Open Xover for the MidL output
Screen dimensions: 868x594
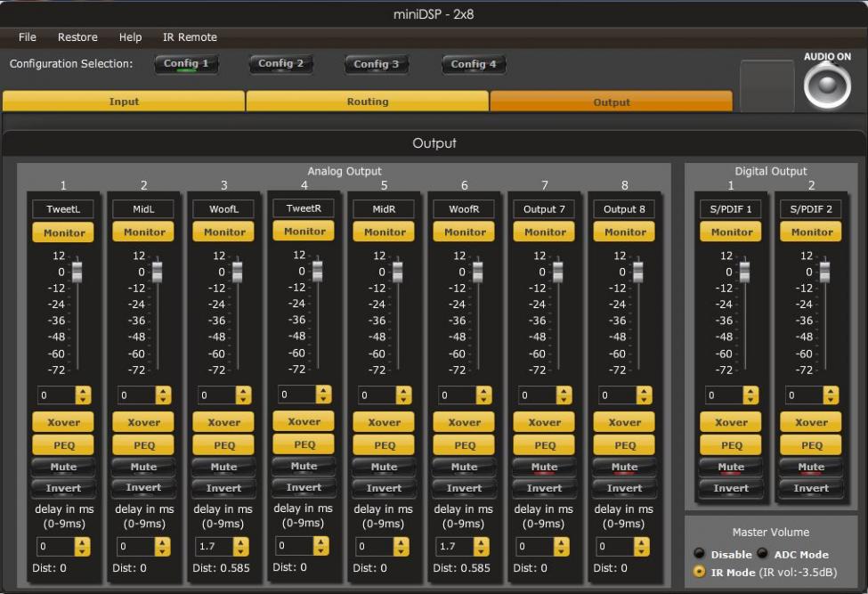coord(144,422)
